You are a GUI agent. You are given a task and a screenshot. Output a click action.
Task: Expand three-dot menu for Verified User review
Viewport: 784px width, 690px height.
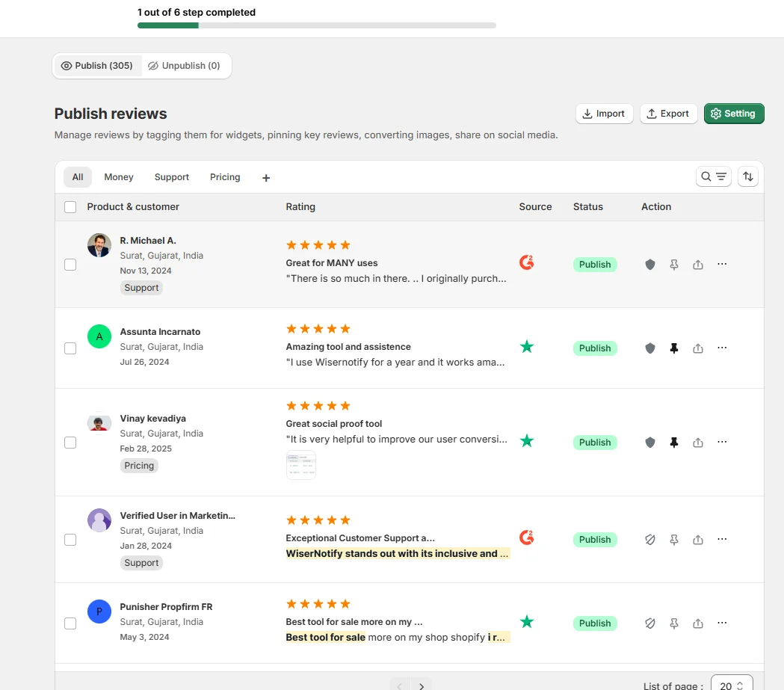tap(722, 539)
